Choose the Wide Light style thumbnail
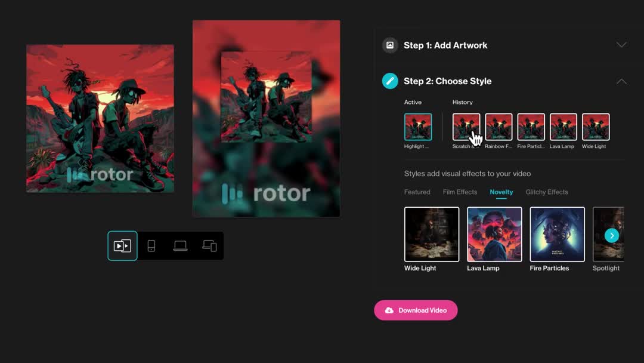 pos(432,234)
